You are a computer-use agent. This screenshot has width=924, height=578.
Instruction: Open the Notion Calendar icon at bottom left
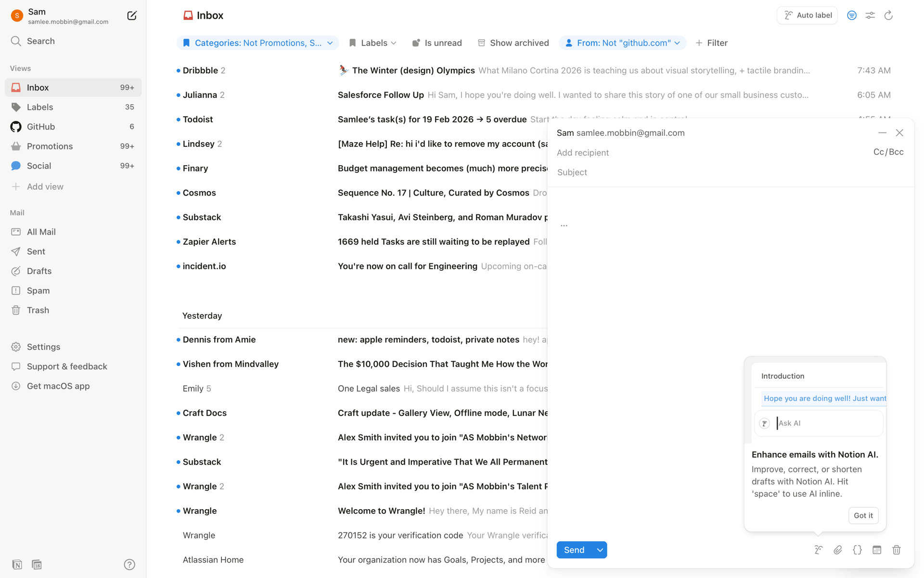coord(37,564)
